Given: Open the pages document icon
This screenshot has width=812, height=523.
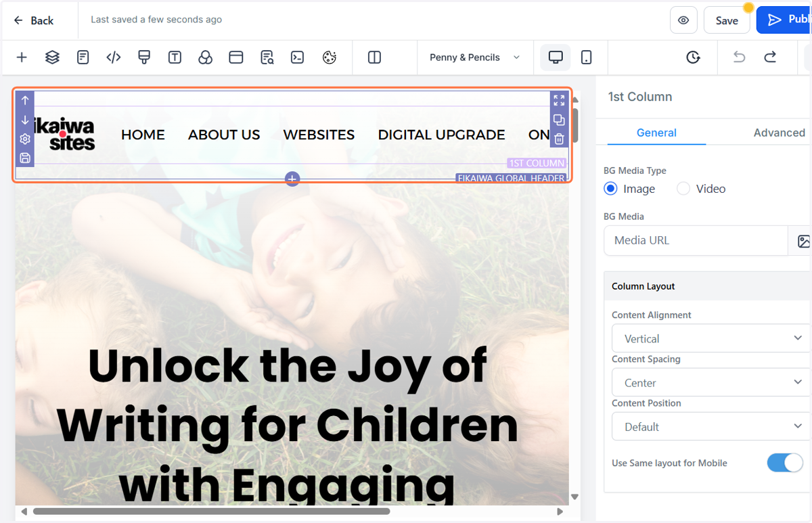Looking at the screenshot, I should pyautogui.click(x=83, y=58).
